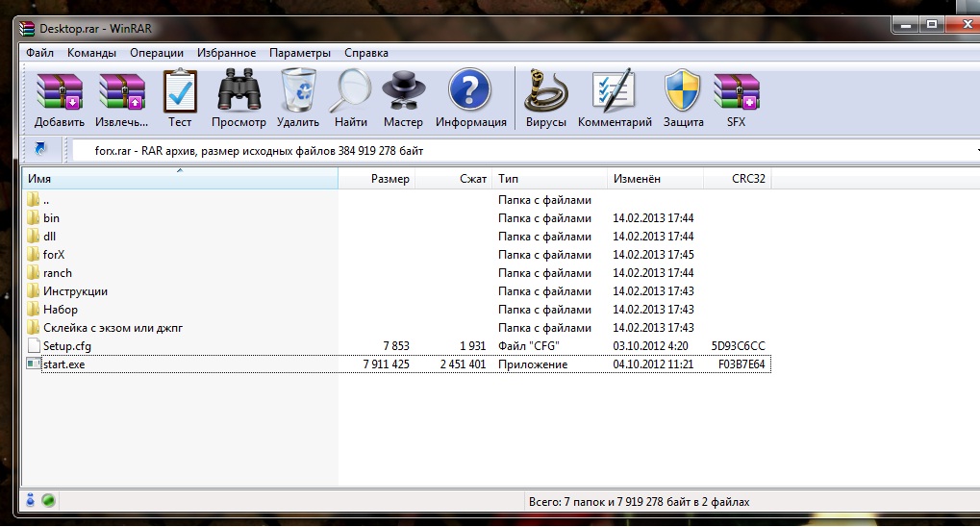Click the Setup.cfg file icon
Screen dimensions: 980x527
[34, 345]
